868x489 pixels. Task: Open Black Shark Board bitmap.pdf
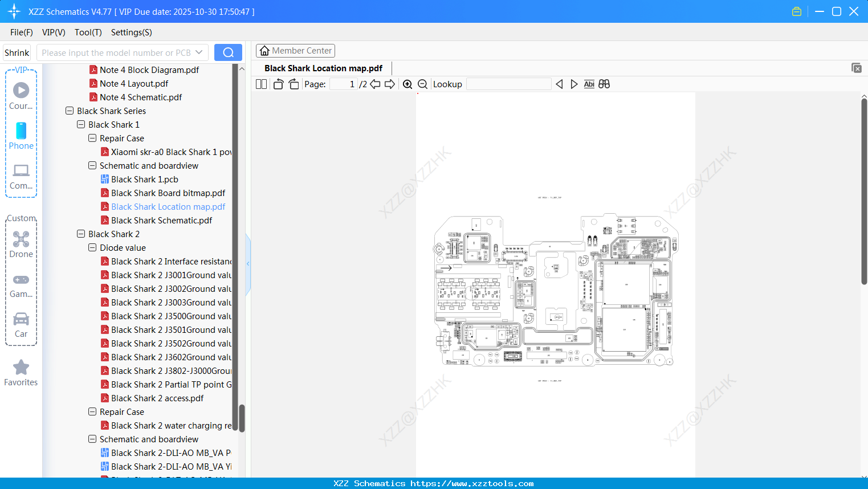click(168, 193)
